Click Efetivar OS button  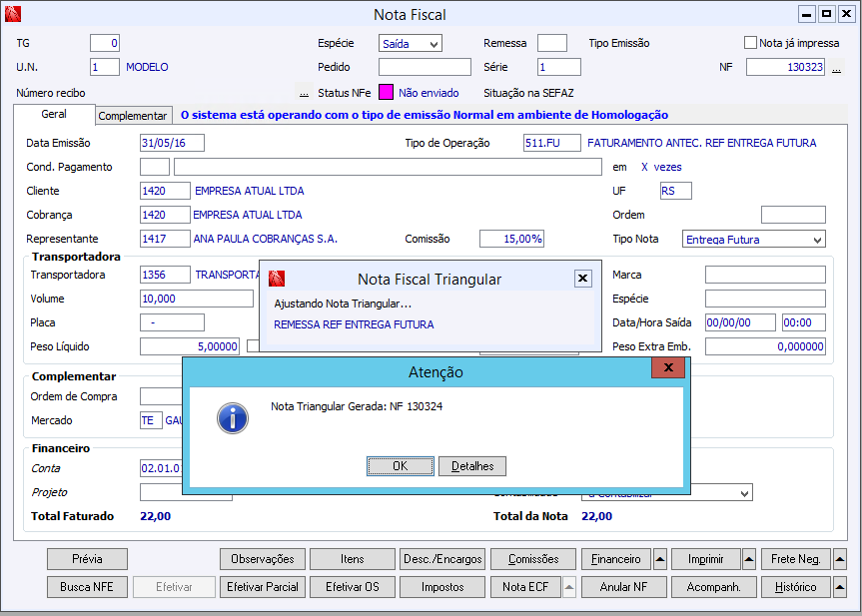(352, 587)
